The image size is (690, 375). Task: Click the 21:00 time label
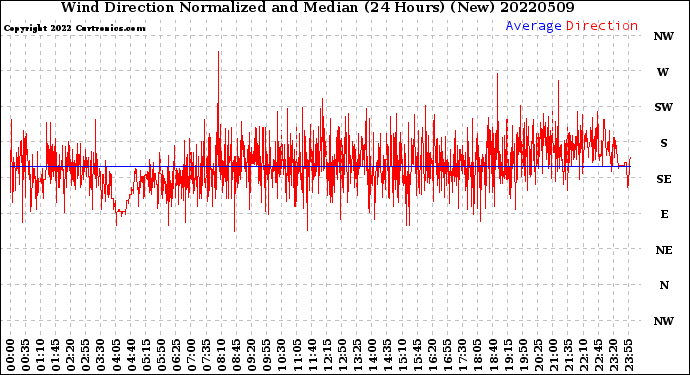tap(553, 355)
